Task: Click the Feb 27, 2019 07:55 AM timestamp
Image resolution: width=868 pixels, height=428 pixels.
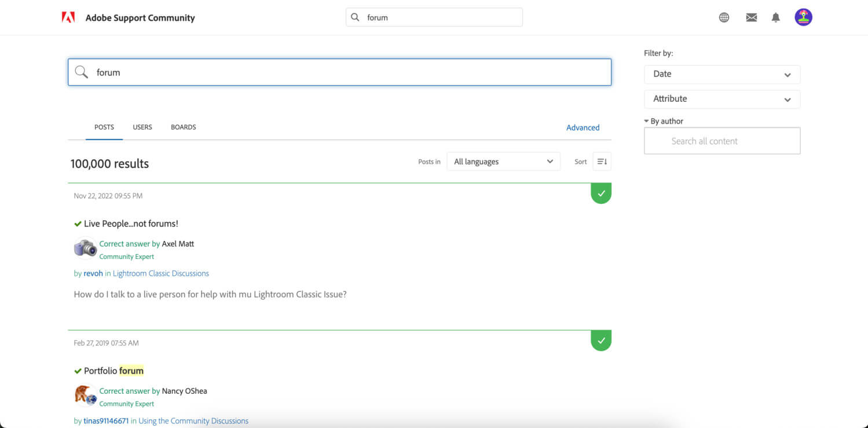Action: [107, 343]
